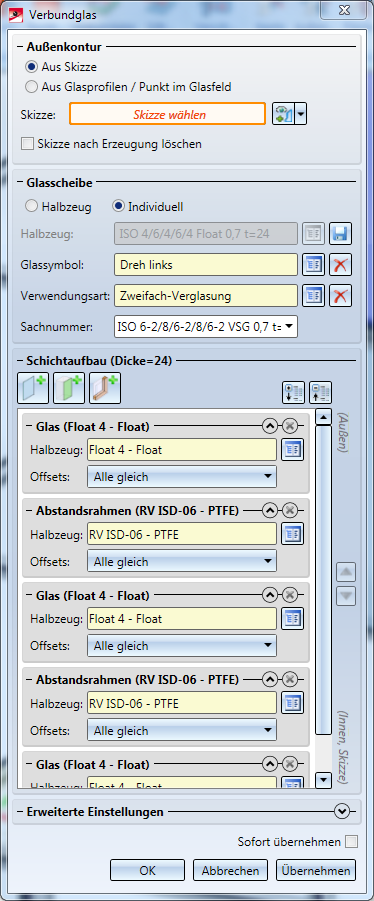This screenshot has width=374, height=901.
Task: Collapse first Abstandsrahmen layer panel
Action: pos(270,510)
